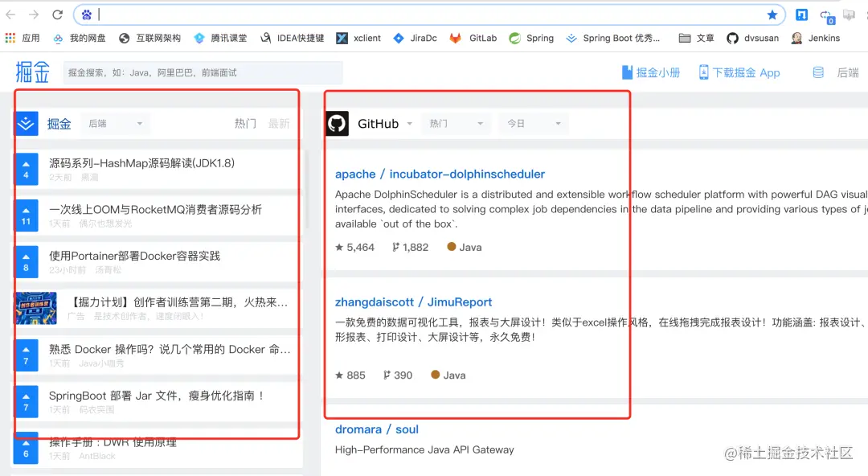The width and height of the screenshot is (868, 476).
Task: Expand the 今日 time range dropdown
Action: (532, 123)
